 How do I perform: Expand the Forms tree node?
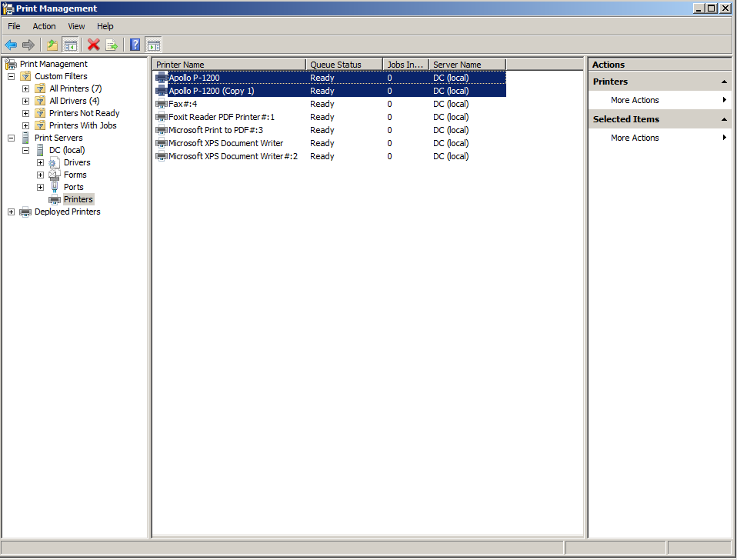[41, 175]
